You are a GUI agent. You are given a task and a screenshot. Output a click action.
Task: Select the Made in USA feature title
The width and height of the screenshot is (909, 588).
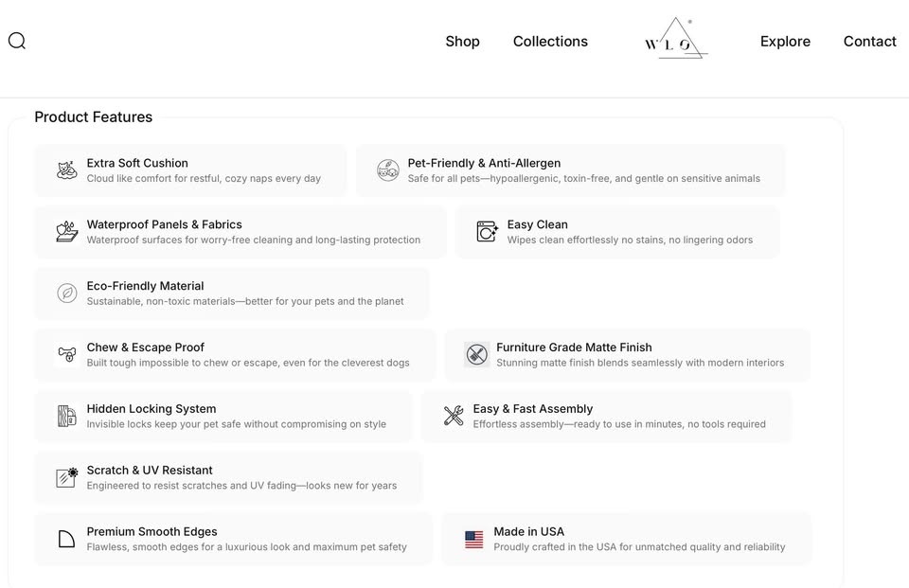click(x=528, y=532)
